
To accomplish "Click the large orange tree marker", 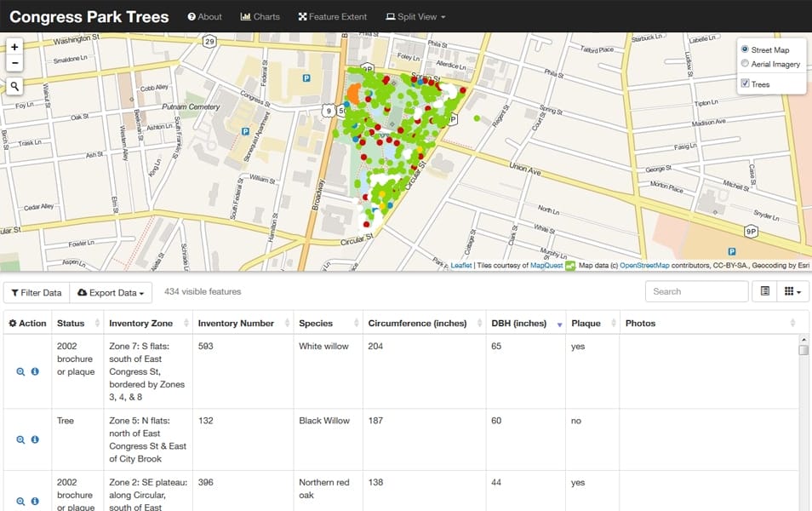I will point(354,94).
